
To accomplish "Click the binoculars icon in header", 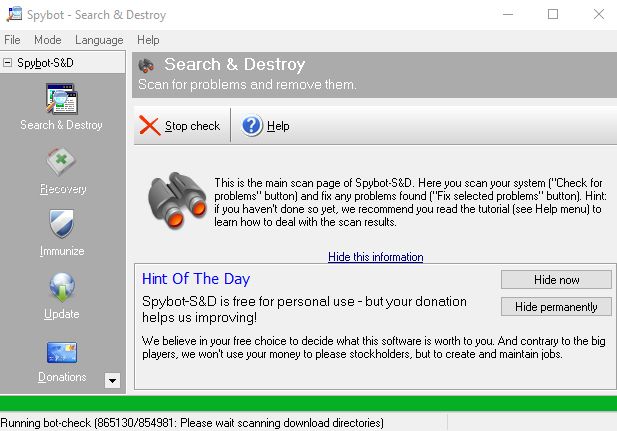I will pyautogui.click(x=146, y=66).
